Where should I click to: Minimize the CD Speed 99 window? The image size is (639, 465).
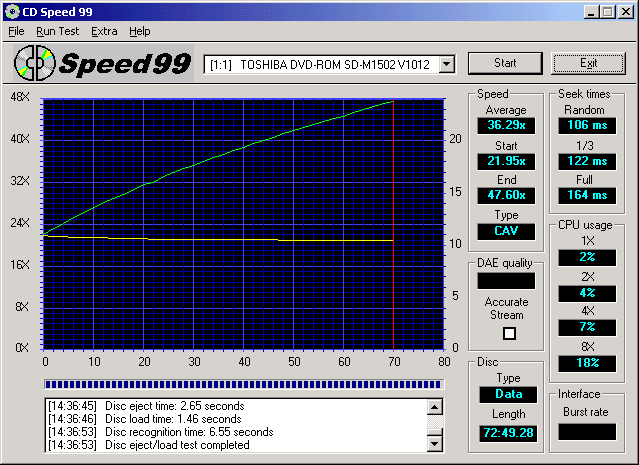click(x=592, y=11)
